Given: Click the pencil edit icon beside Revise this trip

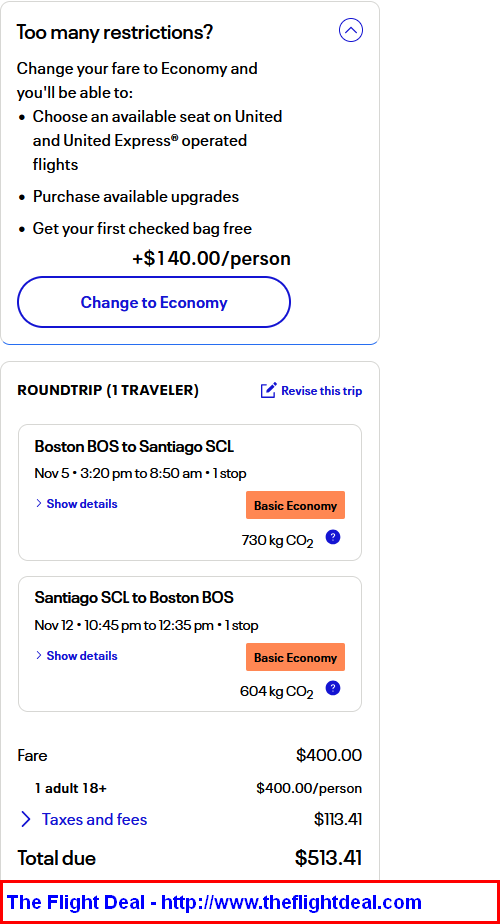Looking at the screenshot, I should pyautogui.click(x=268, y=390).
